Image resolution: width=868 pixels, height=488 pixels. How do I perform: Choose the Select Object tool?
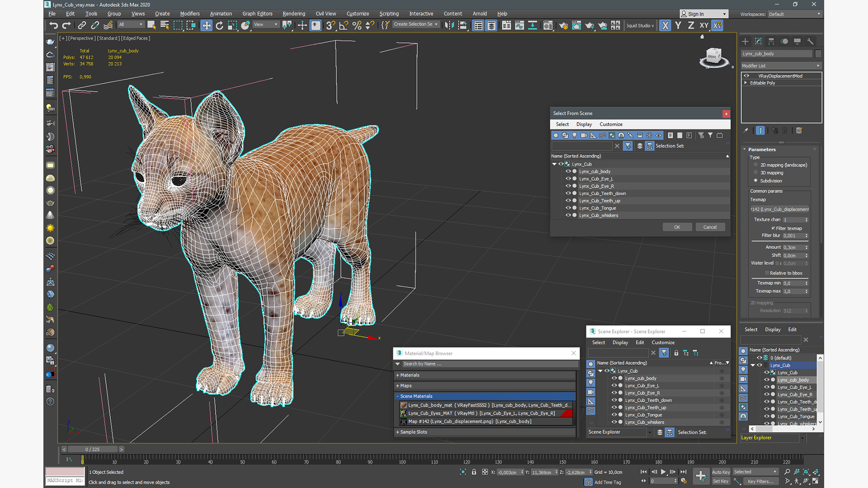(x=151, y=25)
